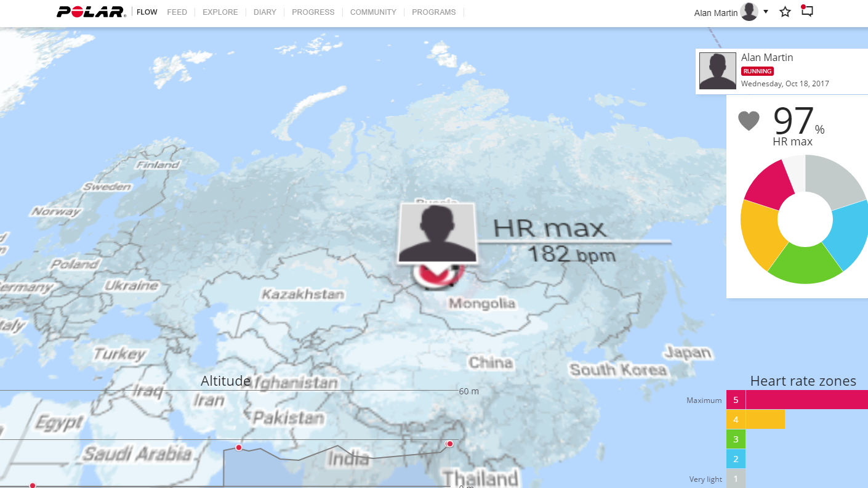Click the Very light zone label
This screenshot has width=868, height=488.
click(705, 479)
